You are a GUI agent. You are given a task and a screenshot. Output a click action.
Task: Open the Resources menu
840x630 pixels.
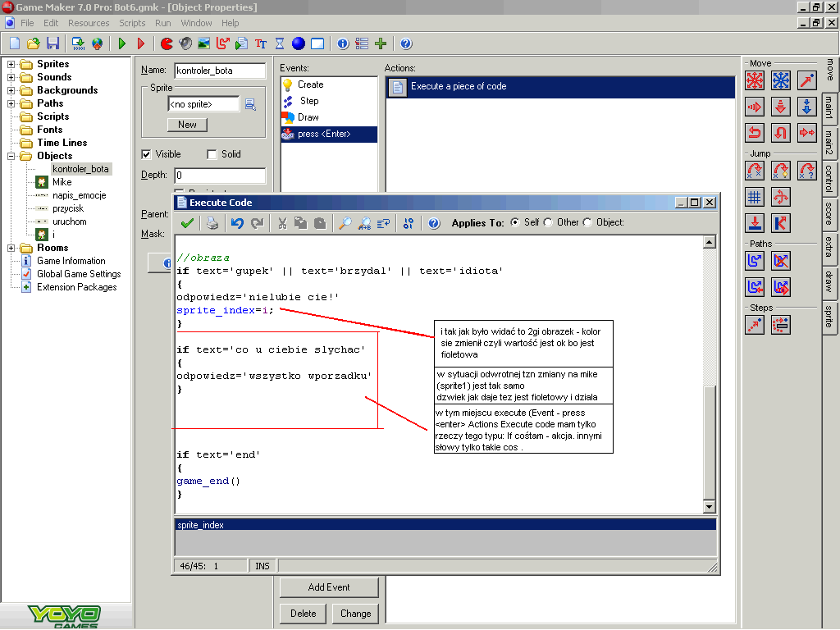[89, 23]
